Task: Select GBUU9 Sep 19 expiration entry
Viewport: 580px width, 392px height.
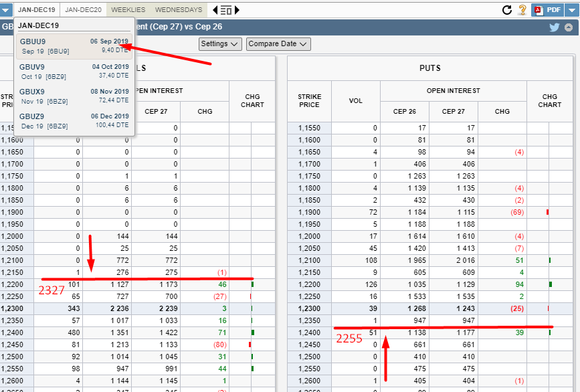Action: [74, 45]
